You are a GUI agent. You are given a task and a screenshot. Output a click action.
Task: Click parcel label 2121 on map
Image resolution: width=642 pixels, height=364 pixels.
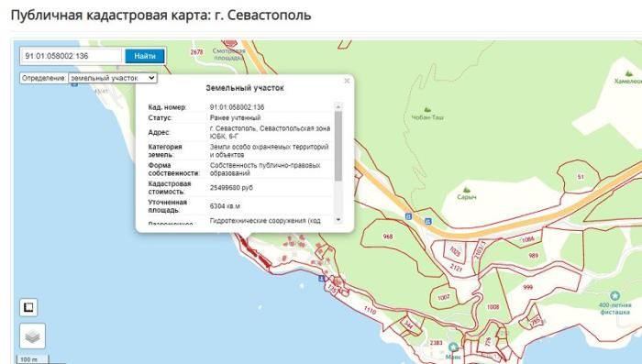[x=456, y=269]
